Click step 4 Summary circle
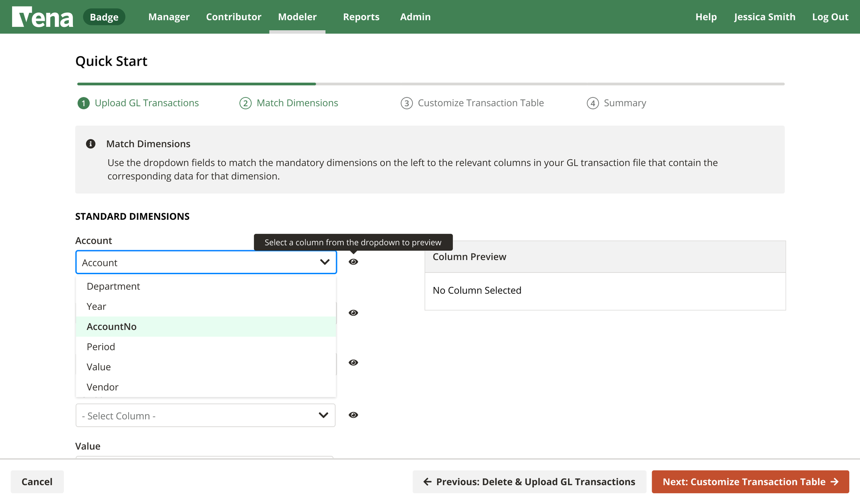 (x=593, y=103)
